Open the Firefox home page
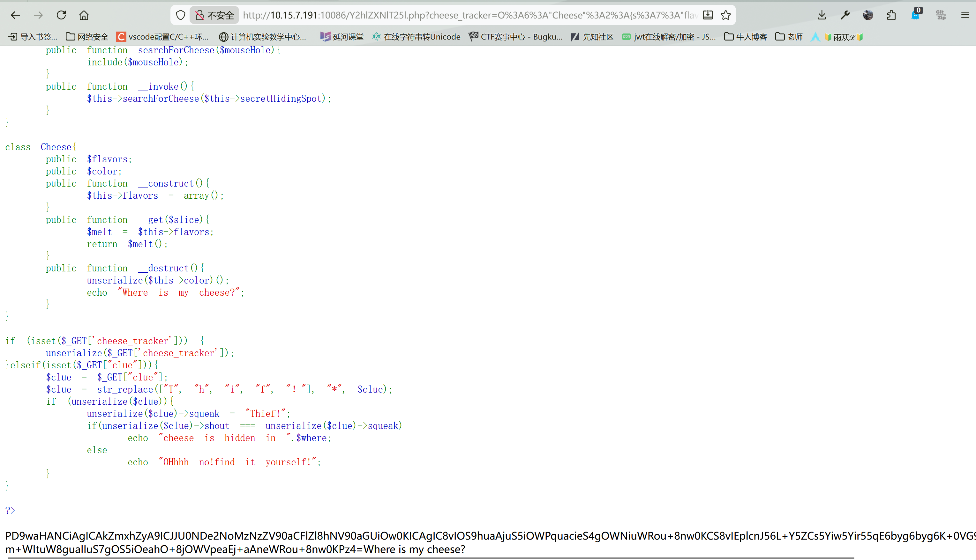 point(84,15)
